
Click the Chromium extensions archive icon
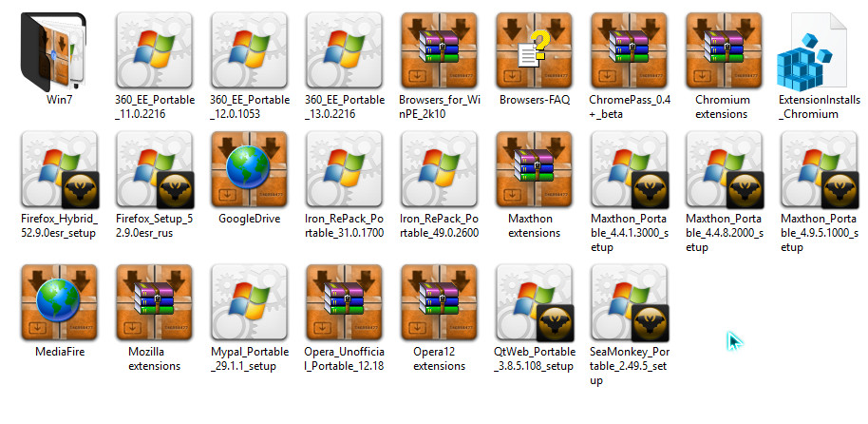click(724, 49)
